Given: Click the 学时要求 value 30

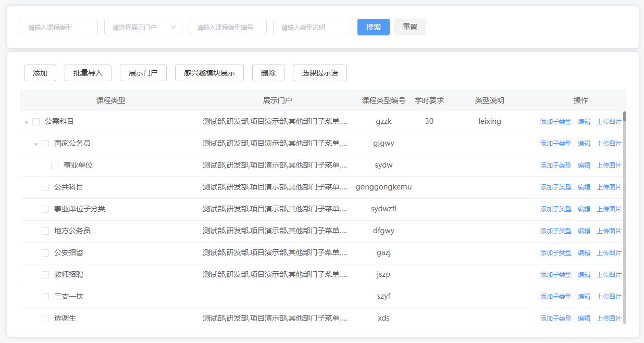Looking at the screenshot, I should 429,121.
